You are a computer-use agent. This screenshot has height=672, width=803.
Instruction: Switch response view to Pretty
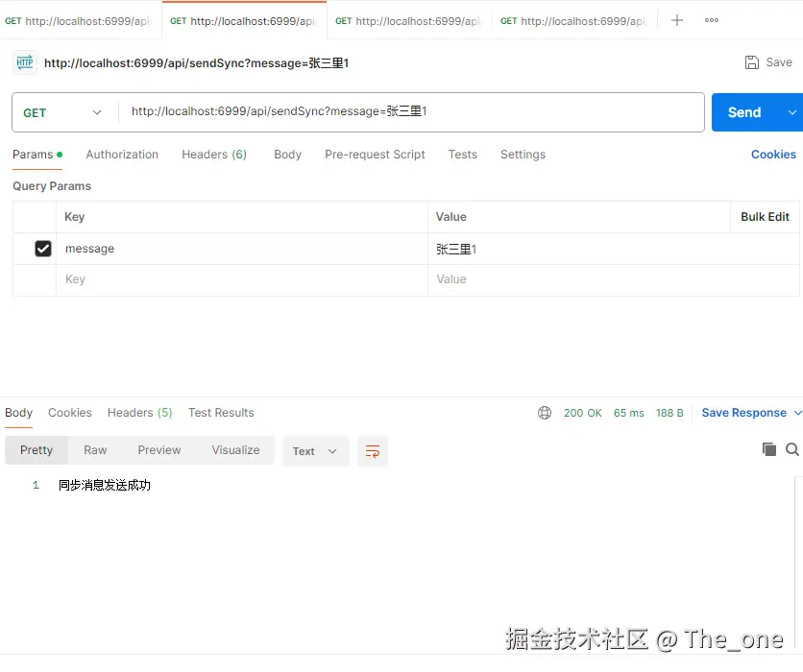36,450
